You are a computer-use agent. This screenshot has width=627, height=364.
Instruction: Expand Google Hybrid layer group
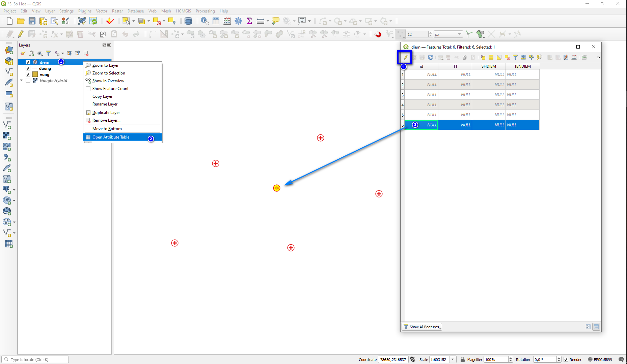[x=21, y=81]
